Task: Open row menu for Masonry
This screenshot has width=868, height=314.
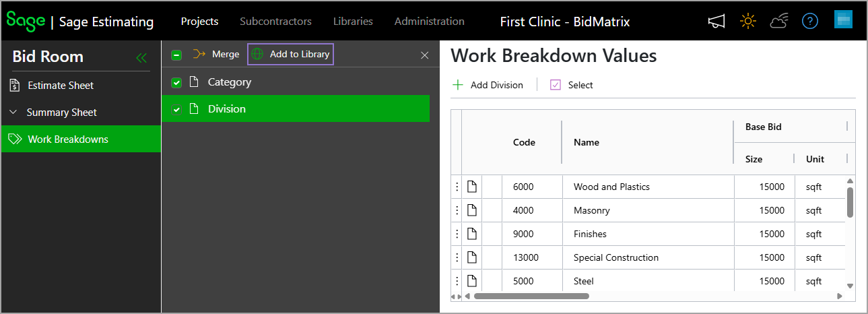Action: (x=457, y=210)
